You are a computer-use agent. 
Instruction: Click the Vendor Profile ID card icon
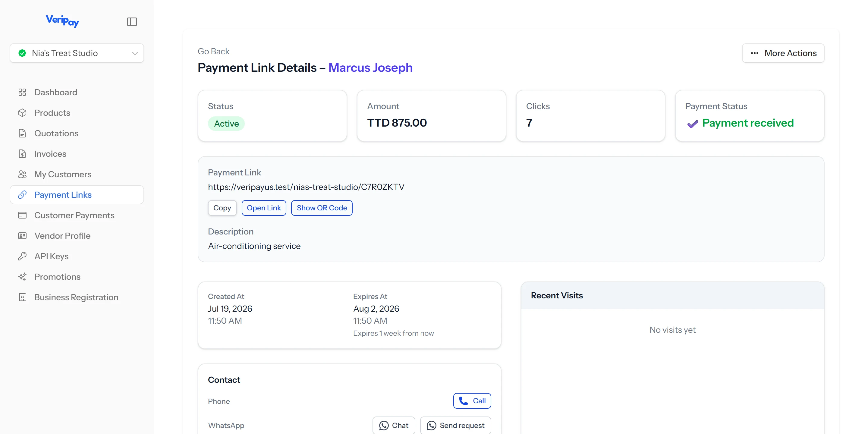[22, 236]
